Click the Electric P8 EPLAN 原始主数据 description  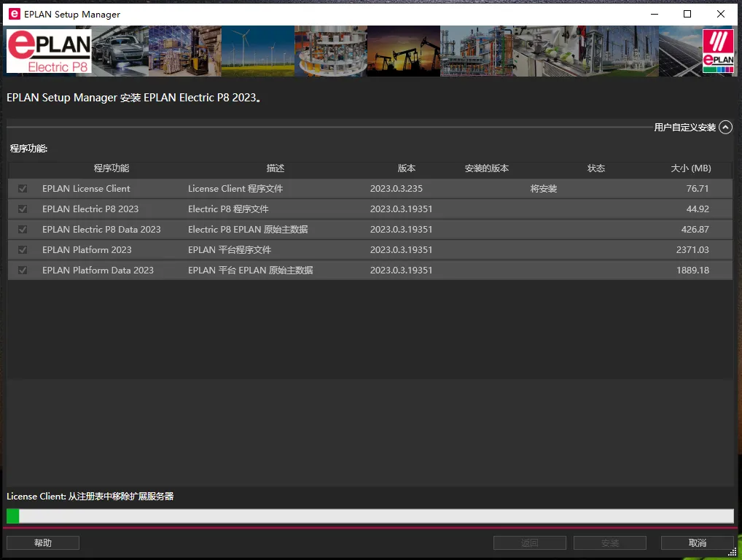[248, 229]
